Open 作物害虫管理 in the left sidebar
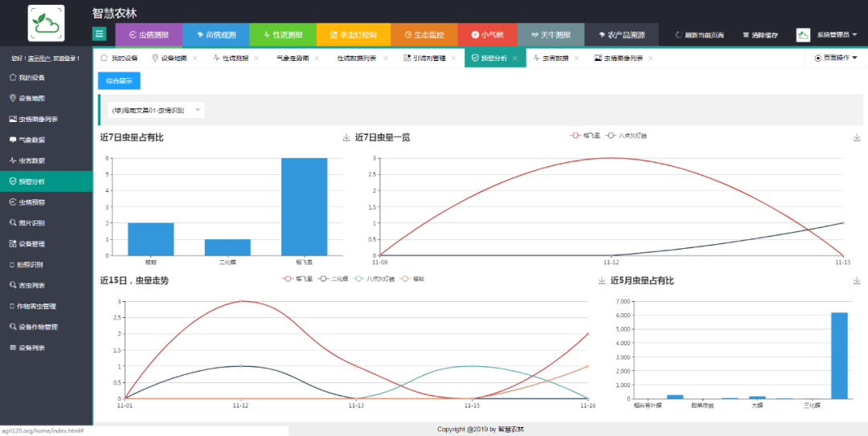Viewport: 868px width, 436px height. tap(46, 306)
